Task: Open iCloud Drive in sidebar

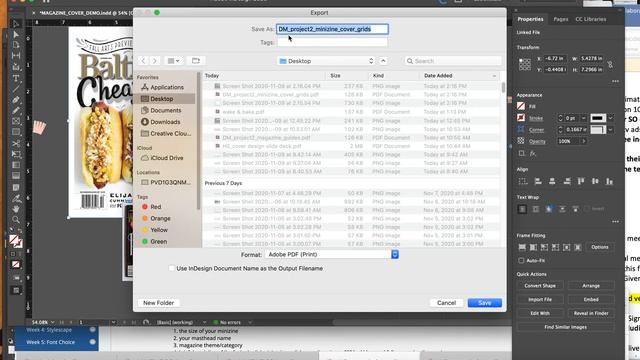Action: [x=166, y=158]
